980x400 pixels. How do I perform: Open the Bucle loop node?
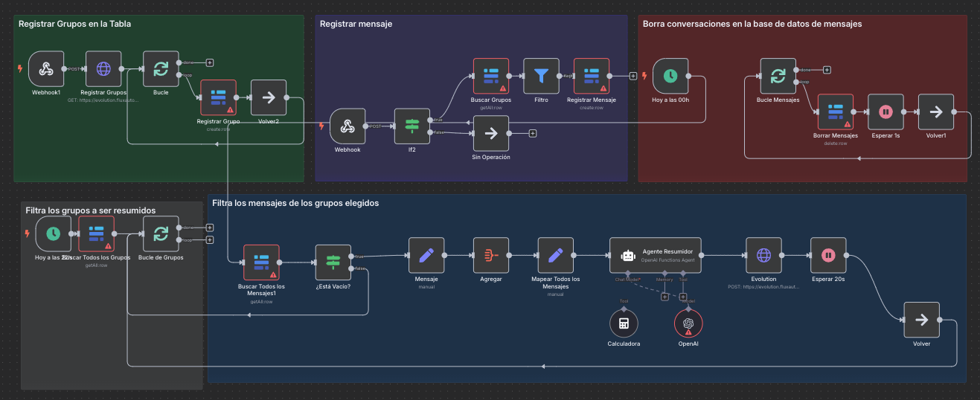point(161,69)
